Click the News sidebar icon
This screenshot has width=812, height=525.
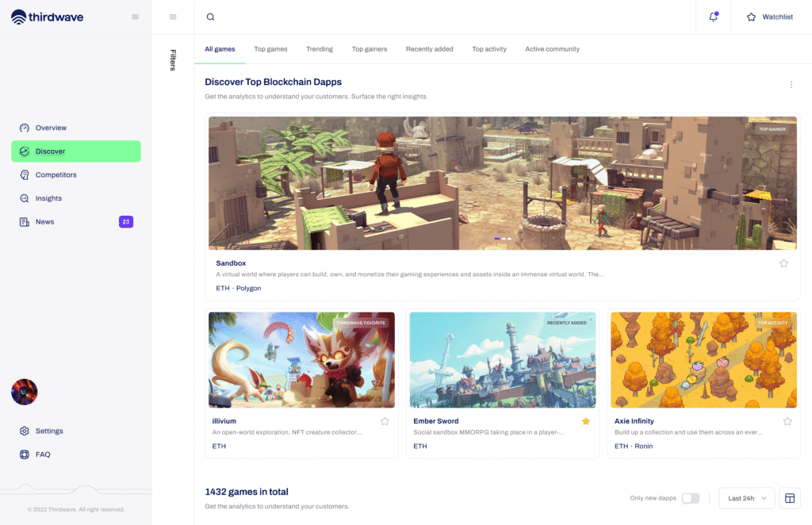click(x=25, y=222)
